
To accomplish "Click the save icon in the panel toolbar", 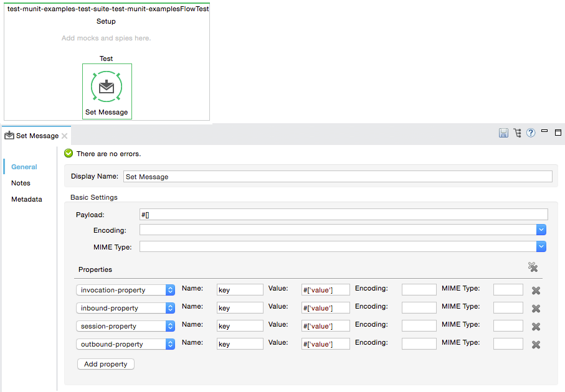I will point(503,133).
